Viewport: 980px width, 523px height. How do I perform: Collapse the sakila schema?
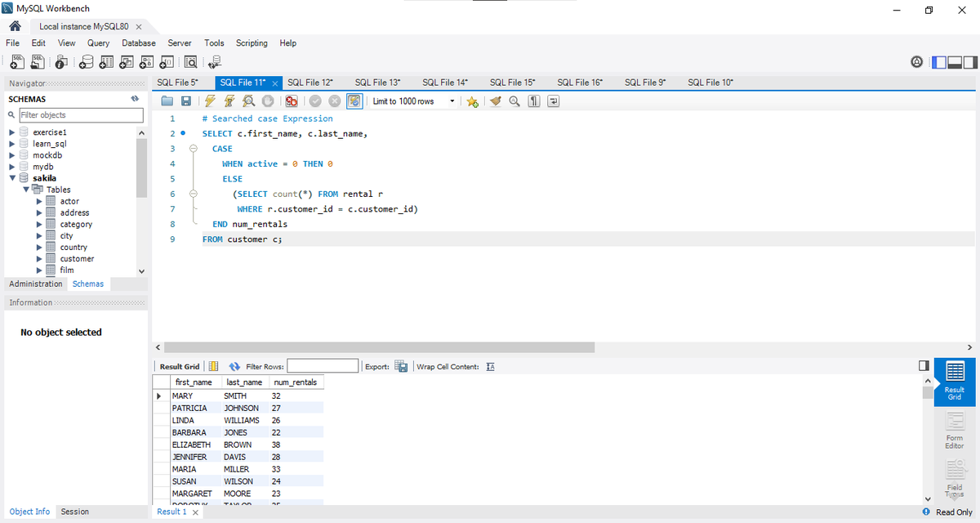pyautogui.click(x=11, y=178)
